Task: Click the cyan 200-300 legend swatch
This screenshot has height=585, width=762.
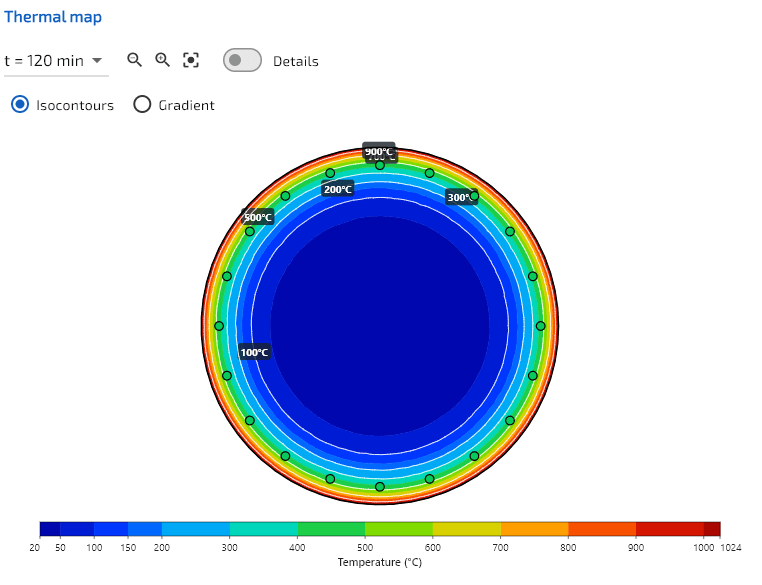Action: (196, 529)
